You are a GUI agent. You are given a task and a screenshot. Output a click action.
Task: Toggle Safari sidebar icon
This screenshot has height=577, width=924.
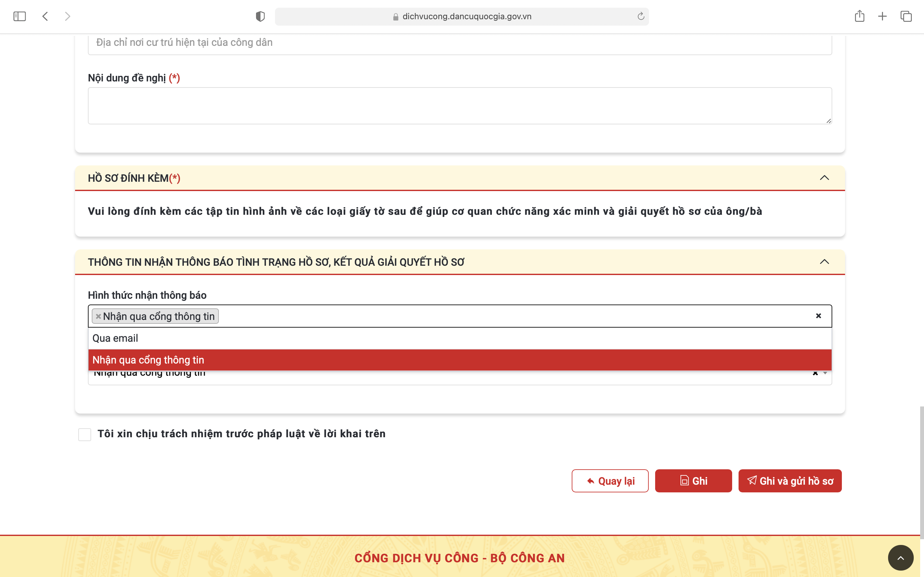[x=20, y=16]
